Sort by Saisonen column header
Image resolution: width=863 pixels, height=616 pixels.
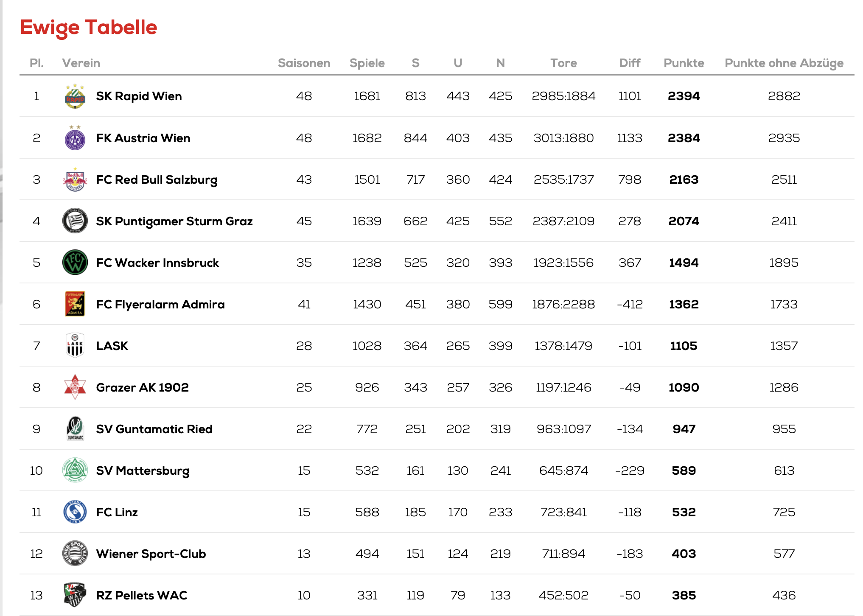click(304, 63)
